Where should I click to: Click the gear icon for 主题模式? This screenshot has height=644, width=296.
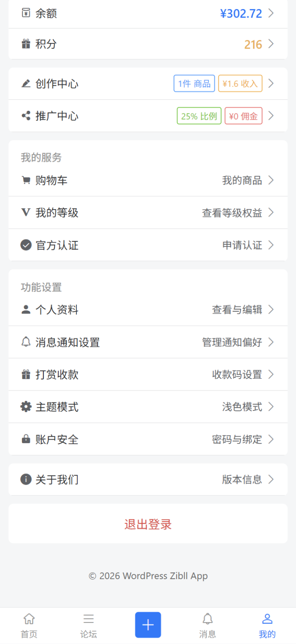click(x=26, y=407)
